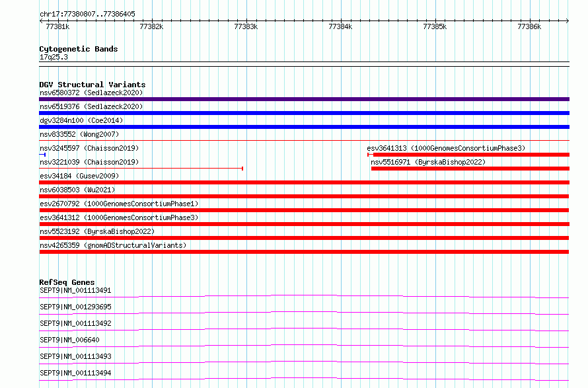Open transcript SEPT9|NM_001113491 label
This screenshot has width=588, height=388.
[75, 290]
